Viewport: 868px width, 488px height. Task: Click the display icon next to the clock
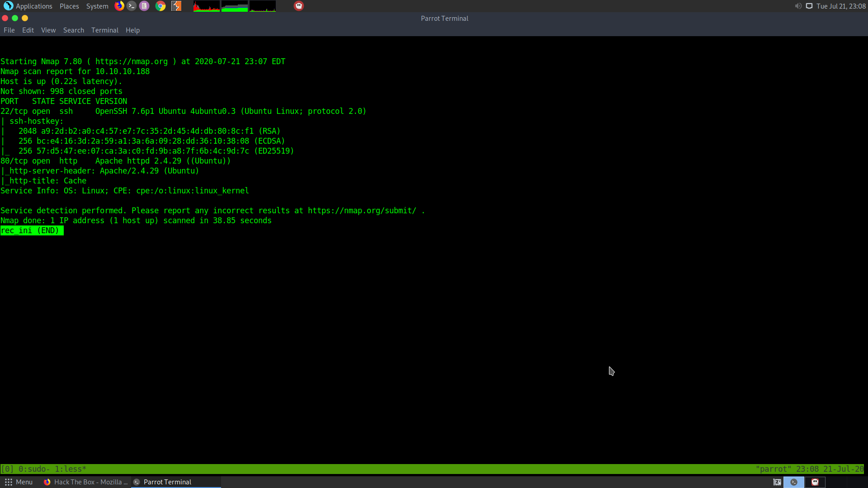tap(809, 6)
